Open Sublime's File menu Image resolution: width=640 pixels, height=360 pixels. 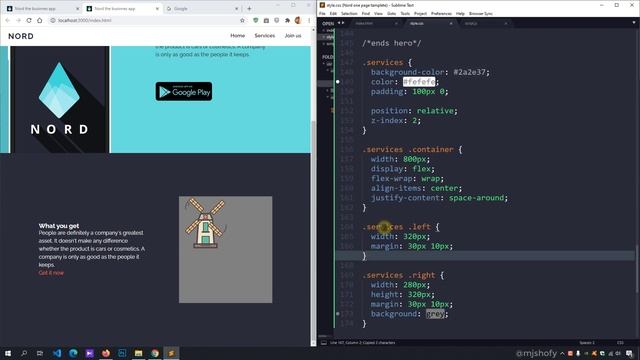(322, 13)
